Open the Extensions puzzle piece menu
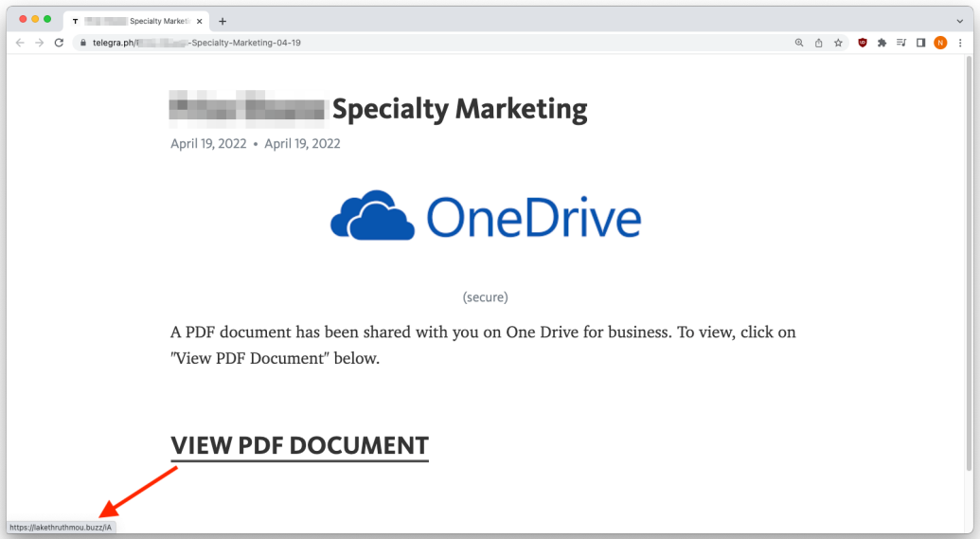Screen dimensions: 980x539 pyautogui.click(x=882, y=43)
